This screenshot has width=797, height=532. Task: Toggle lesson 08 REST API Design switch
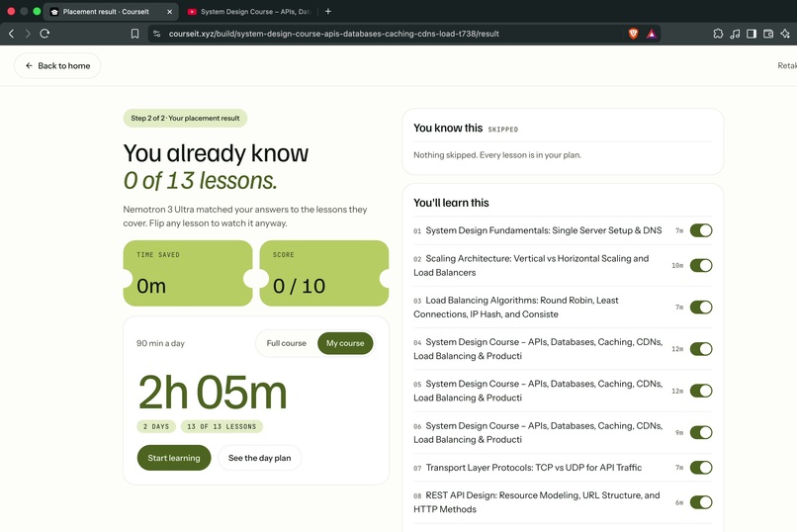click(701, 502)
